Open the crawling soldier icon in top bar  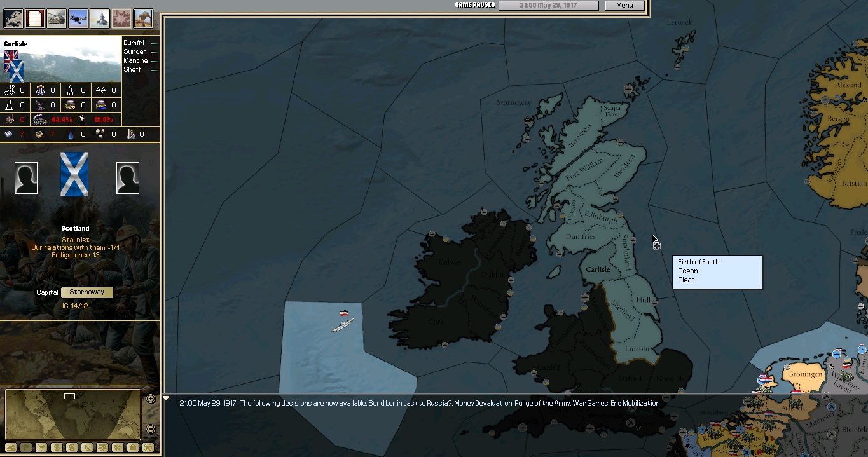coord(143,18)
